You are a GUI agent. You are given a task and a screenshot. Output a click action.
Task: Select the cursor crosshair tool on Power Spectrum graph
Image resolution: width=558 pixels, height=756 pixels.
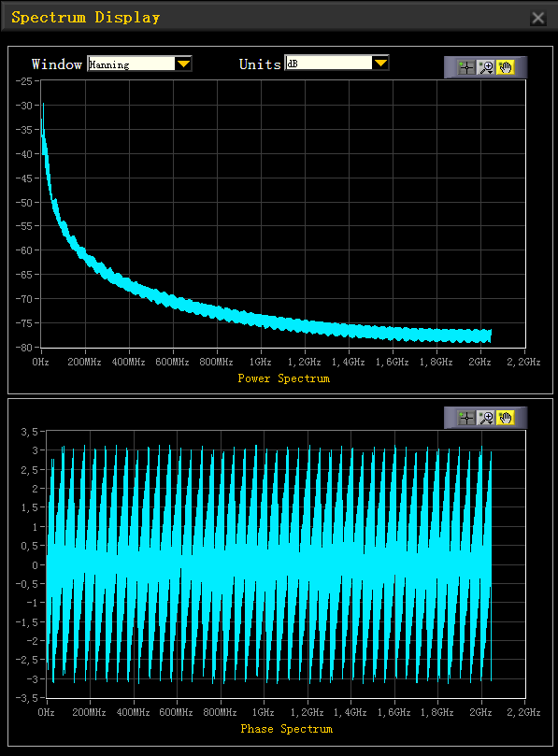point(465,67)
